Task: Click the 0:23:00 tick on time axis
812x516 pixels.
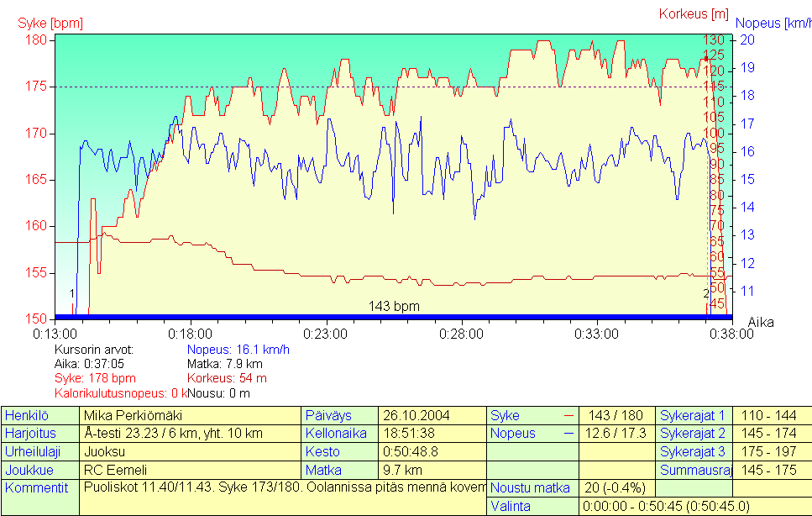Action: [x=326, y=334]
